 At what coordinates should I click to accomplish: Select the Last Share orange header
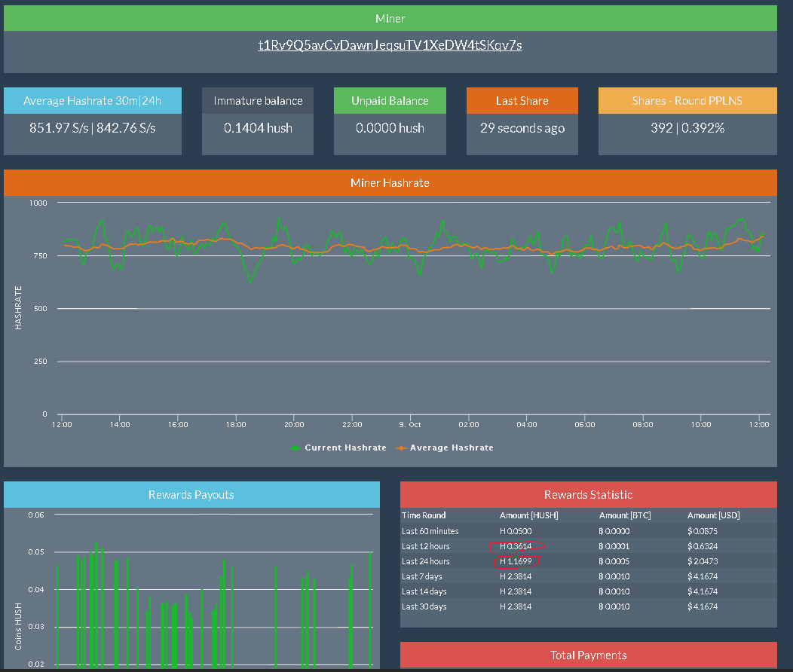(x=522, y=100)
